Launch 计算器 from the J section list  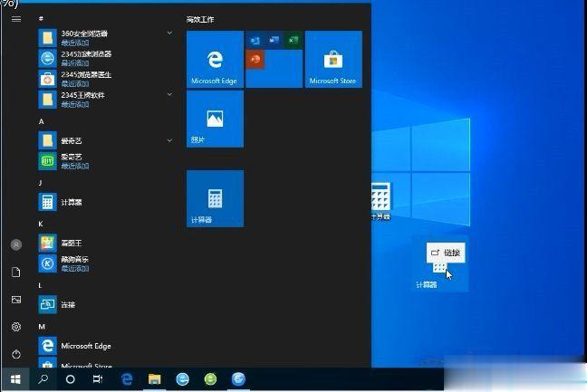[x=106, y=202]
